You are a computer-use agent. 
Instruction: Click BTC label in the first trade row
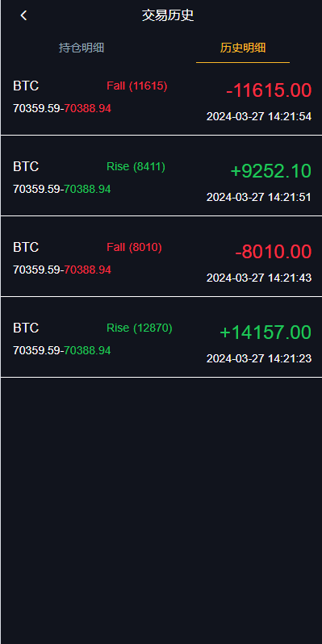click(x=26, y=86)
